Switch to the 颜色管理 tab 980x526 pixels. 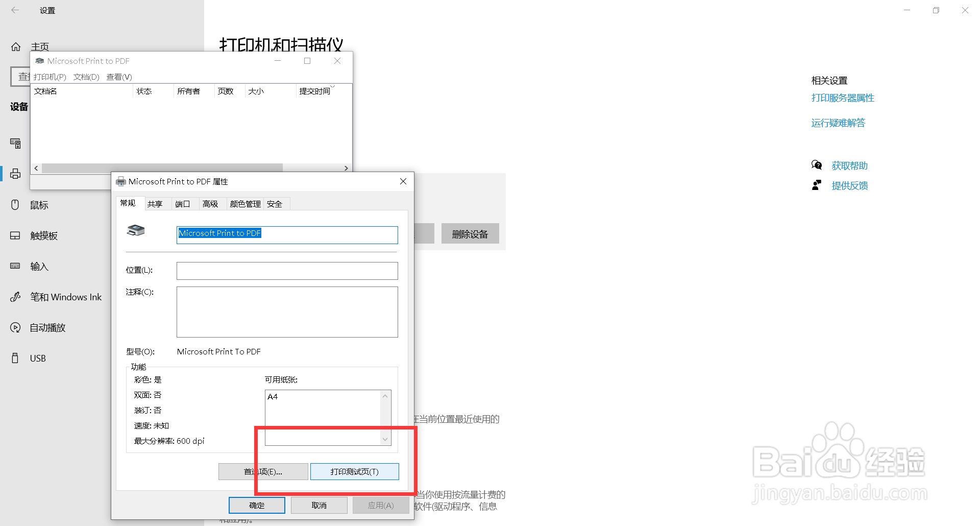click(x=245, y=204)
